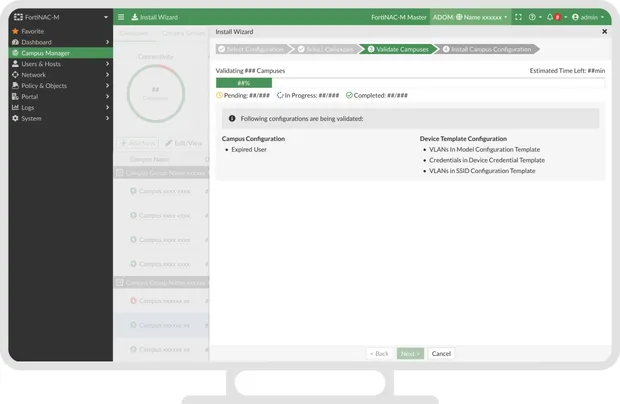This screenshot has height=404, width=620.
Task: Expand the Policy & Objects chevron
Action: [107, 85]
